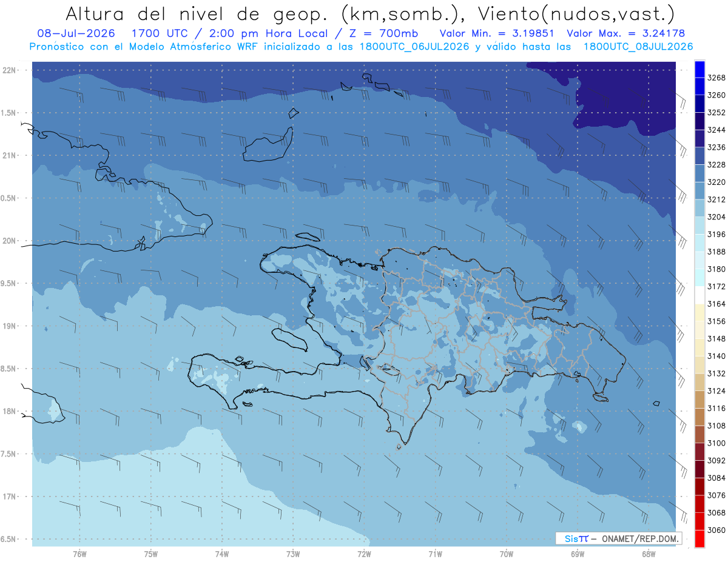The width and height of the screenshot is (728, 562).
Task: Click the 'Valor Min. = 3.19851' text
Action: [x=497, y=33]
